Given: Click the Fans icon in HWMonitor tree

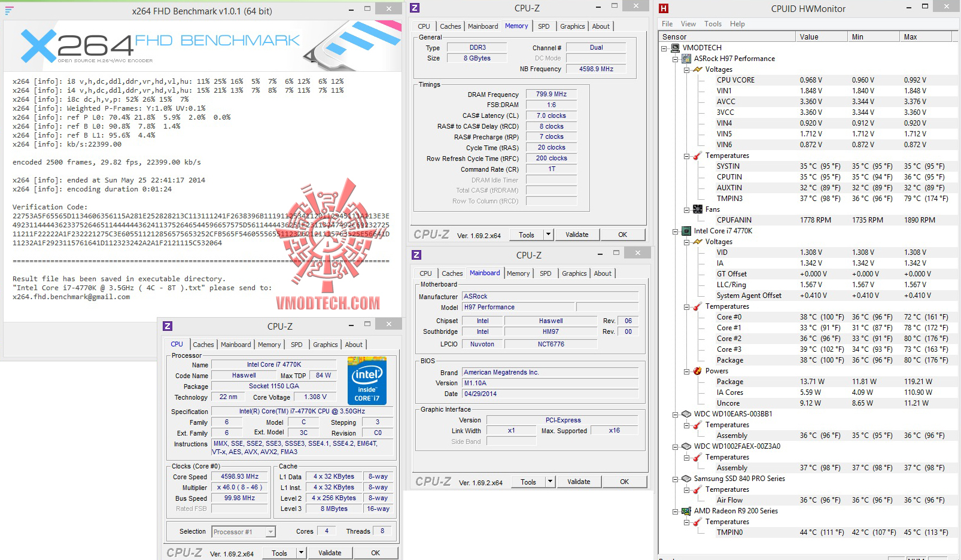Looking at the screenshot, I should pyautogui.click(x=697, y=209).
